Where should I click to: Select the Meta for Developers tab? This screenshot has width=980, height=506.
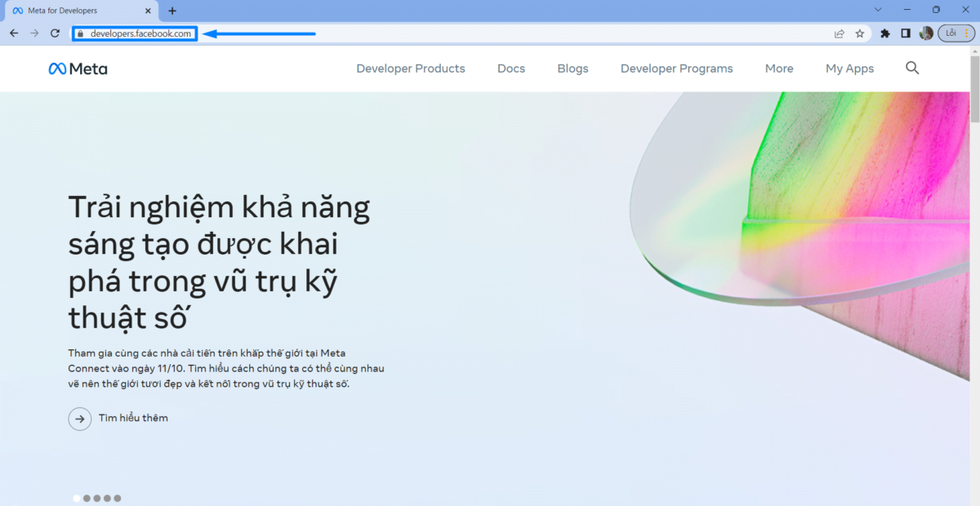pos(81,11)
